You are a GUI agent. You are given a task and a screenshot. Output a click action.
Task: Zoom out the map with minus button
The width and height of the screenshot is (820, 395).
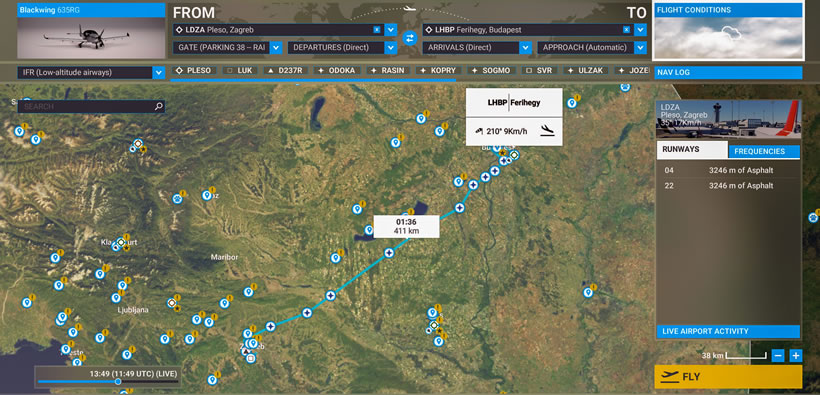[778, 356]
